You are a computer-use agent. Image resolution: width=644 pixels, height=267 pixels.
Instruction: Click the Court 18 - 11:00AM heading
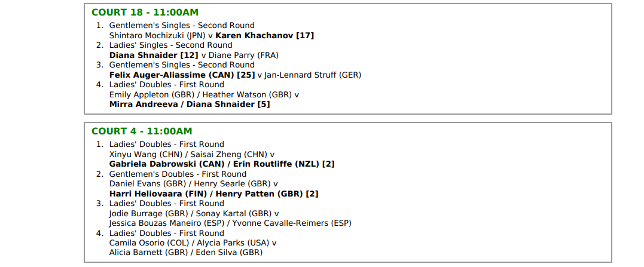[x=145, y=13]
